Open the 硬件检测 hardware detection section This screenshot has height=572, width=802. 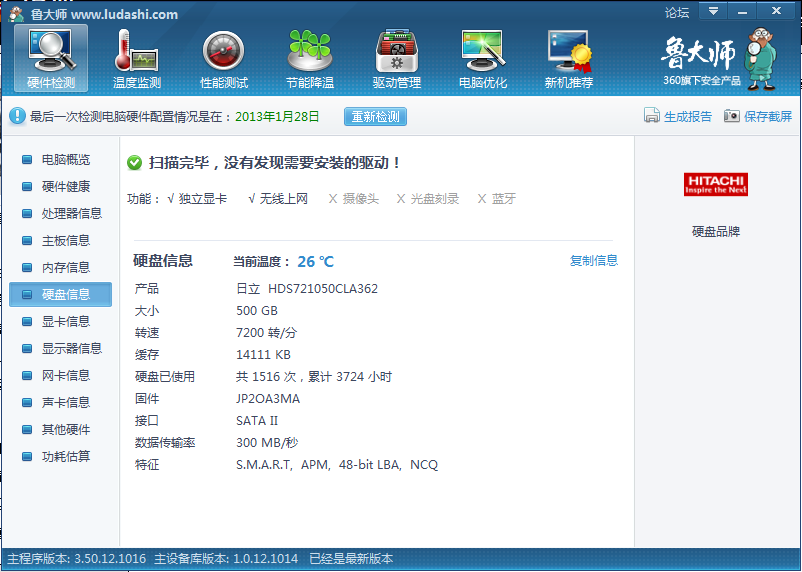pos(51,58)
